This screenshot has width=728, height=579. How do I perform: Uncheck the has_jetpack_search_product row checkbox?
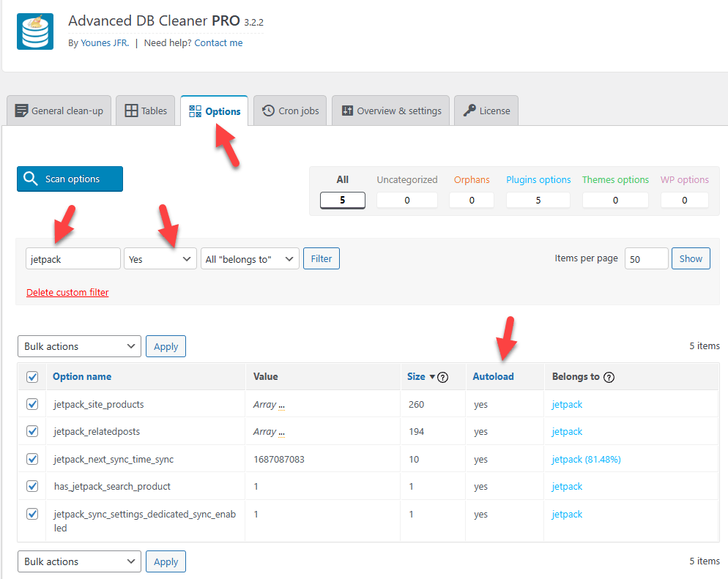coord(32,486)
